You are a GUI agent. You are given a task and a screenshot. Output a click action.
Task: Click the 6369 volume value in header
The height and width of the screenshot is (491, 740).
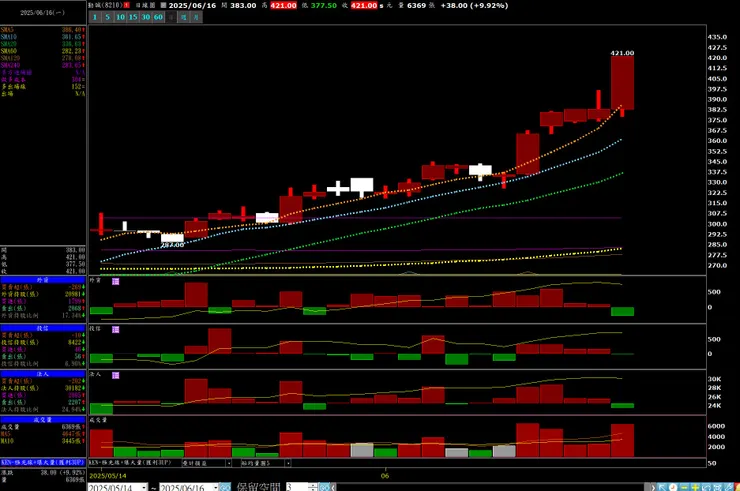pos(416,6)
